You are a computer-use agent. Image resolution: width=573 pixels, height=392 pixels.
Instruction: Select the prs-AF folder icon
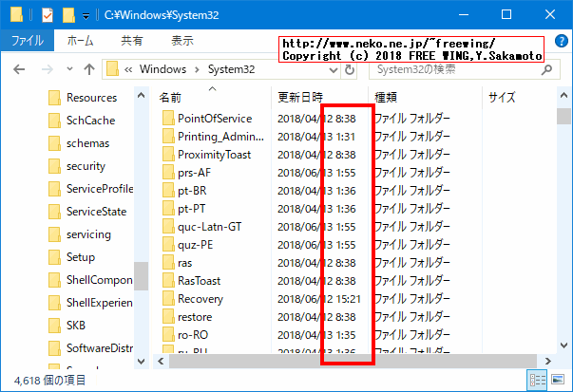[168, 173]
